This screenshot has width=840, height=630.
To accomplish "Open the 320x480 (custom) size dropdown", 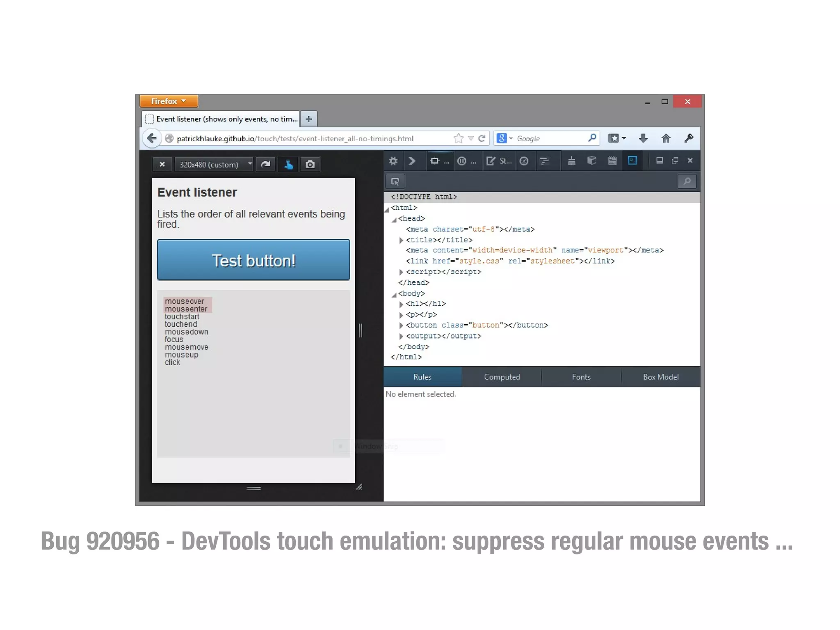I will point(214,165).
